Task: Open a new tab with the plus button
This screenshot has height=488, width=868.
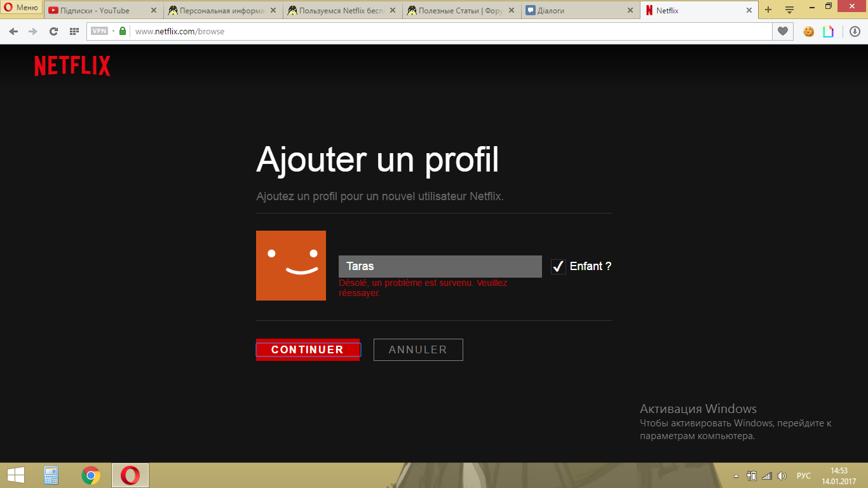Action: [x=768, y=10]
